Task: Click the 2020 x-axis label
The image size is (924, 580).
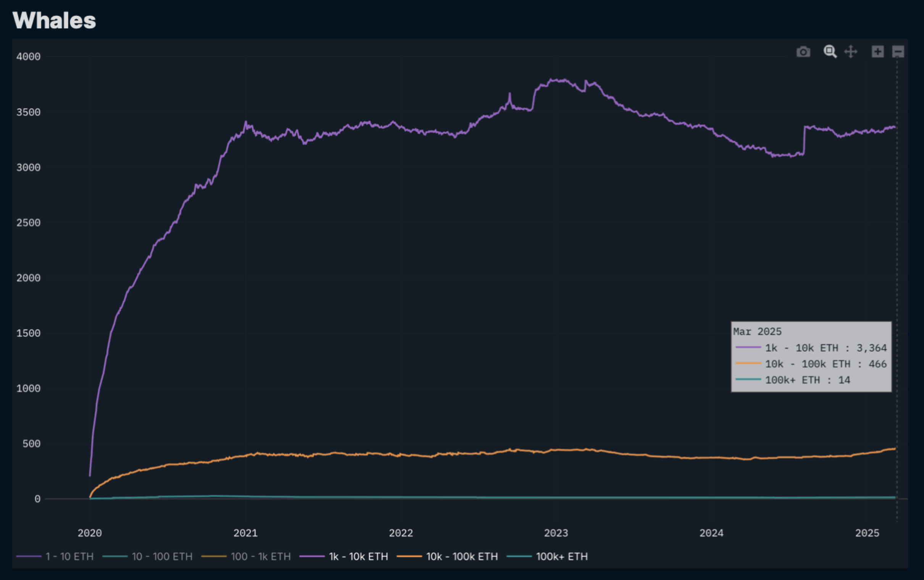Action: (x=89, y=533)
